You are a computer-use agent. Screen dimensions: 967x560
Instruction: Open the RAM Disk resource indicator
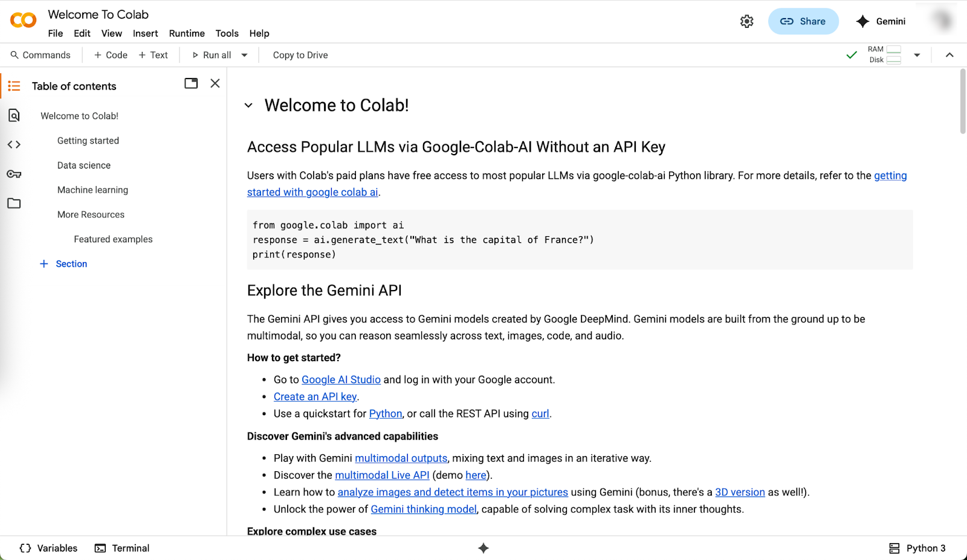tap(884, 54)
